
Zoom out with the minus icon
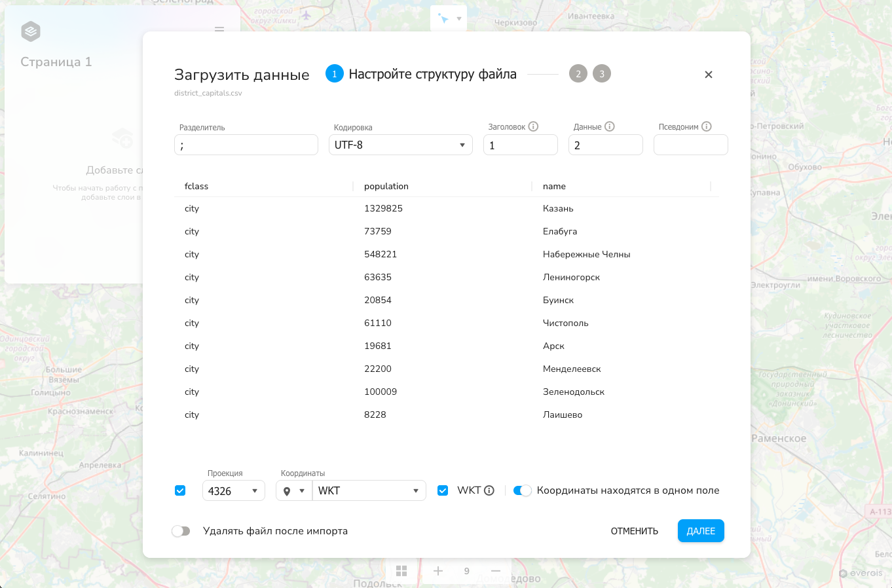click(496, 571)
